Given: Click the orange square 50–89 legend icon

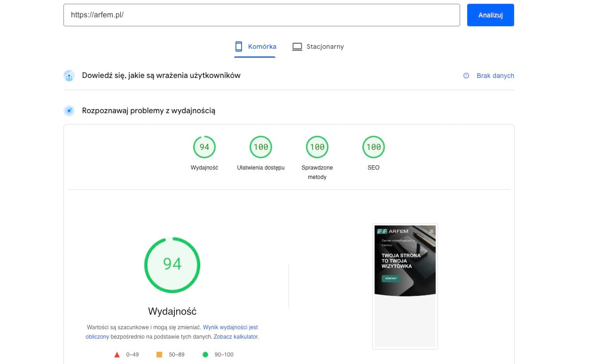Looking at the screenshot, I should coord(159,355).
